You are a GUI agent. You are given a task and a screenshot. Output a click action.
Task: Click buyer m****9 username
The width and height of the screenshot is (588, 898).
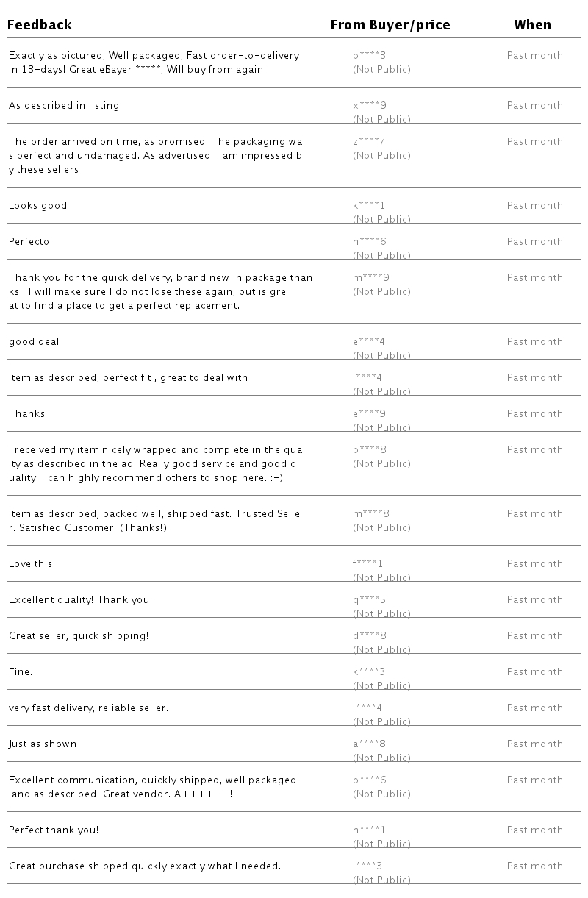[370, 277]
